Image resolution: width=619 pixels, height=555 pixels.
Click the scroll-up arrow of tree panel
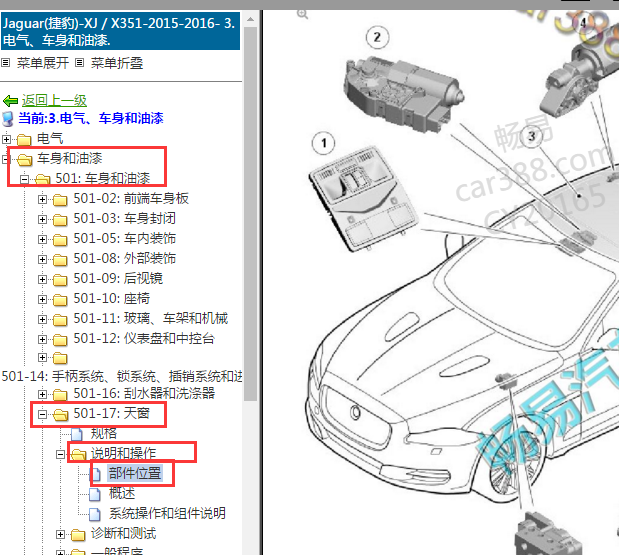click(250, 19)
